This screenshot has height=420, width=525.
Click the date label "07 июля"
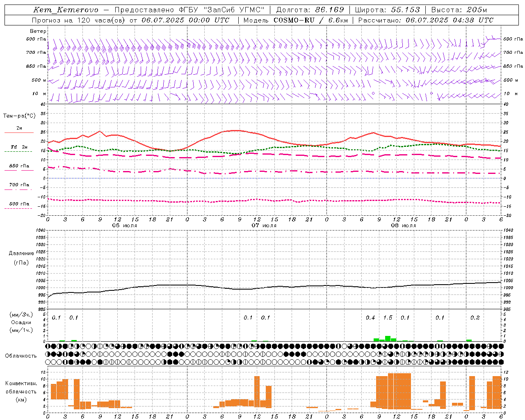(264, 226)
